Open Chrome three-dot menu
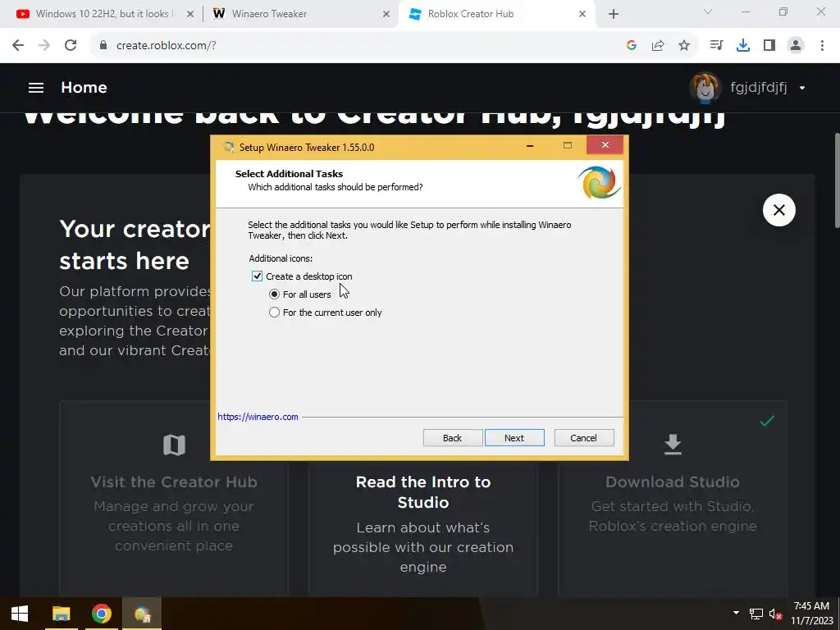This screenshot has height=630, width=840. (x=822, y=46)
